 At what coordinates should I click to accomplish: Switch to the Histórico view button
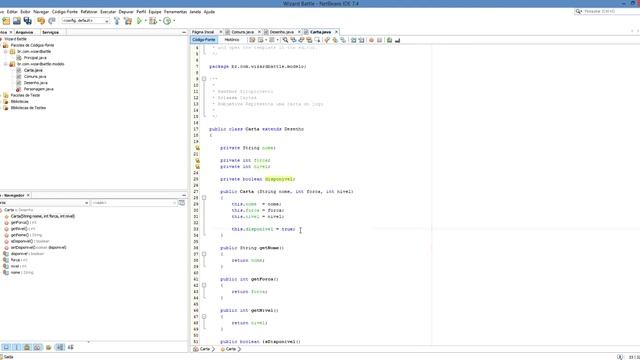point(232,40)
